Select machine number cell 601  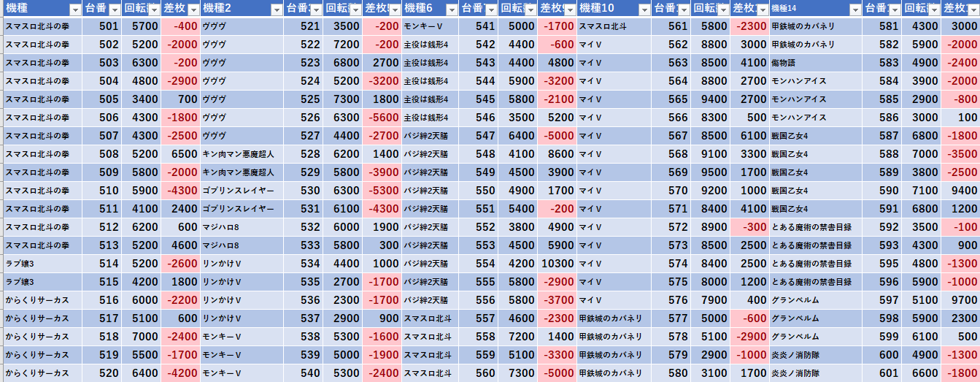881,373
